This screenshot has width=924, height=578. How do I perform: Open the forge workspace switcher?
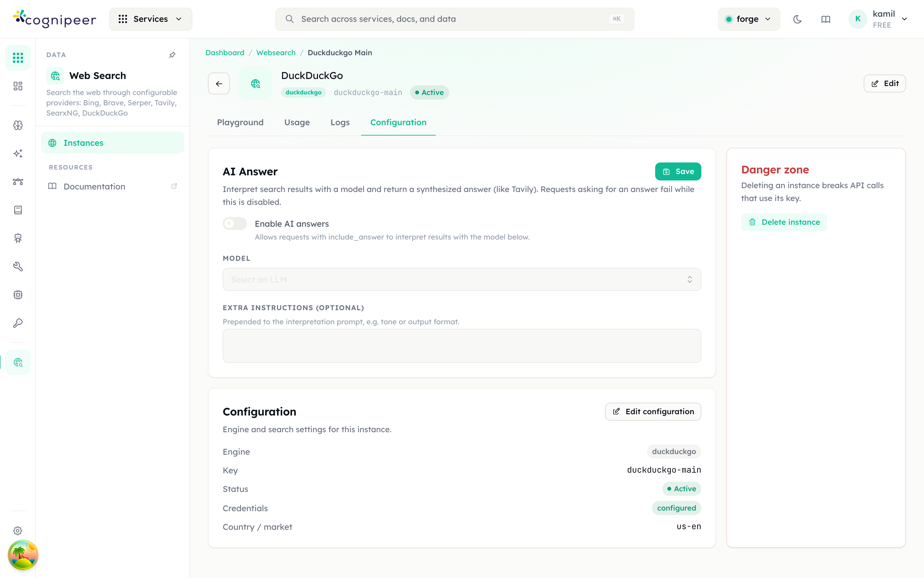[x=749, y=19]
